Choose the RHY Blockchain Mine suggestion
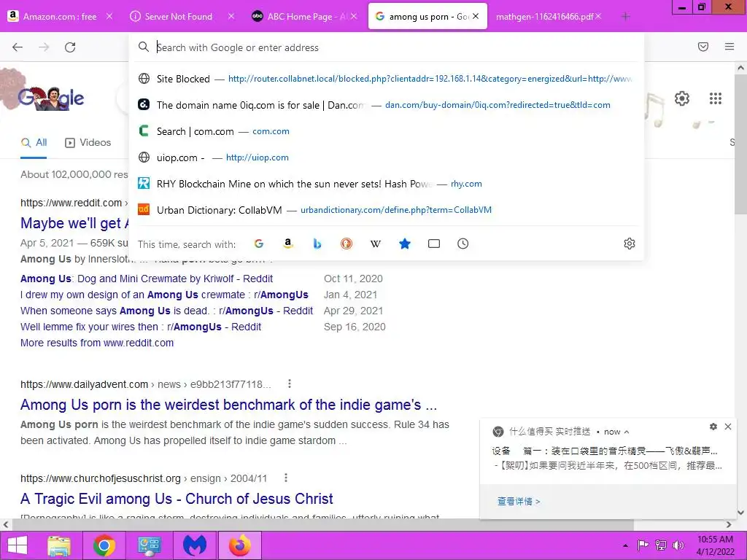Viewport: 747px width, 560px height. click(386, 183)
